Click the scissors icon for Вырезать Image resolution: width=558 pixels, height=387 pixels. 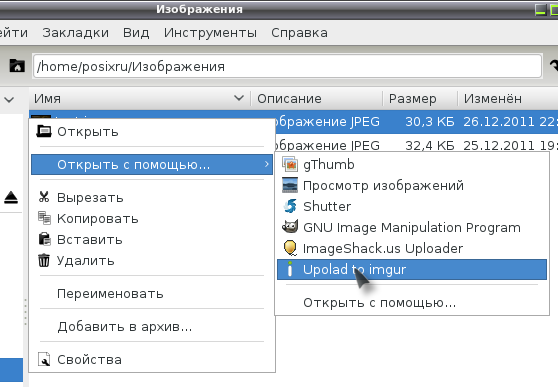(44, 197)
